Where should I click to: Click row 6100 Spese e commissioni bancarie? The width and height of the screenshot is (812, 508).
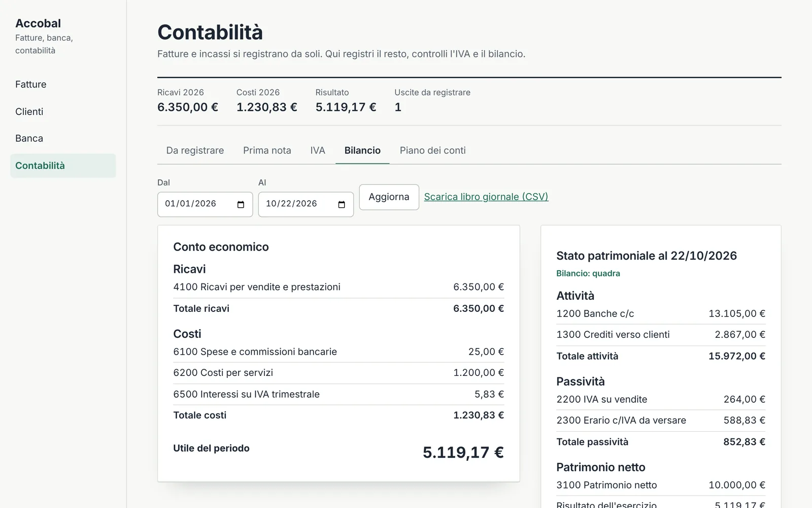[x=339, y=352]
